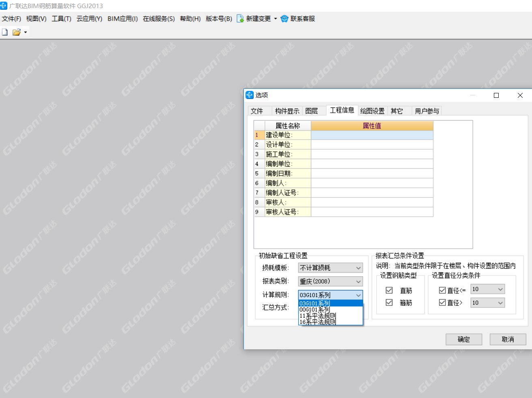This screenshot has width=532, height=398.
Task: Open the 视图(V) menu
Action: pyautogui.click(x=36, y=19)
